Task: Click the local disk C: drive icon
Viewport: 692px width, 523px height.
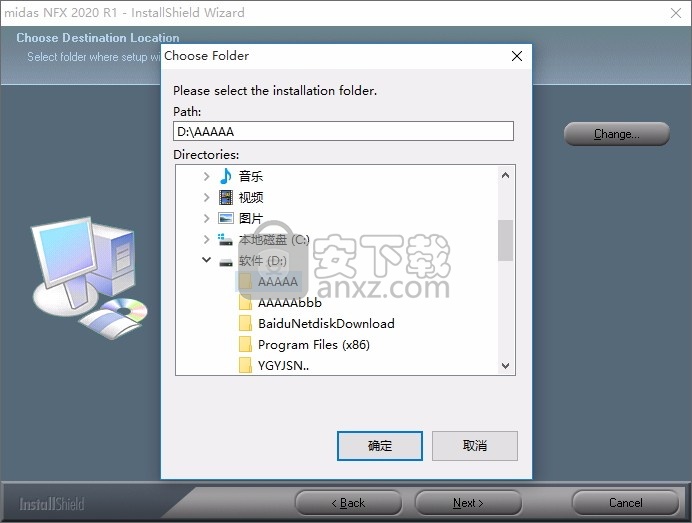Action: [x=226, y=240]
